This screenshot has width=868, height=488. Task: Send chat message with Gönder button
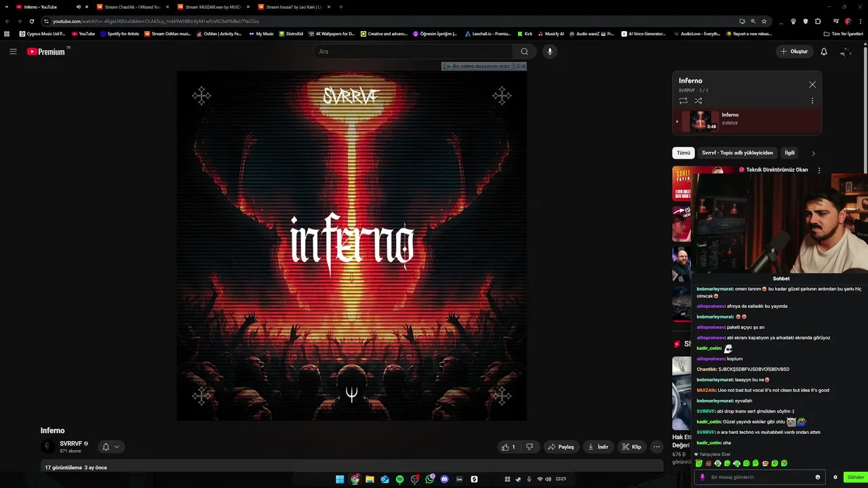click(856, 477)
